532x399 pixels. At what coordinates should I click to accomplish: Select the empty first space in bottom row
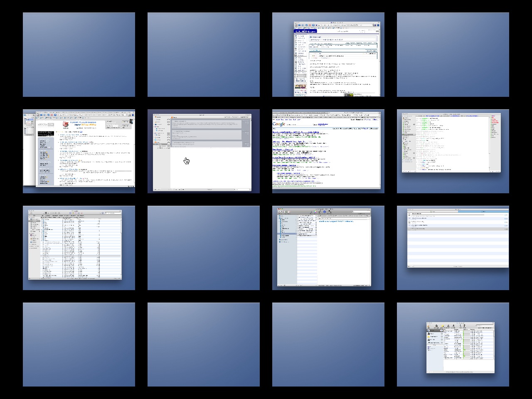pyautogui.click(x=79, y=345)
